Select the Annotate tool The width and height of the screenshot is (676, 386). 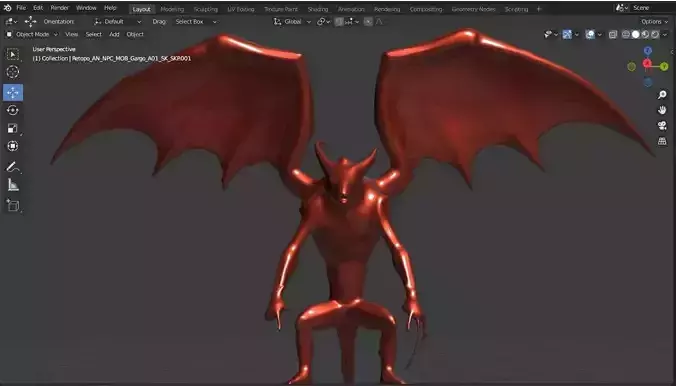click(x=13, y=167)
